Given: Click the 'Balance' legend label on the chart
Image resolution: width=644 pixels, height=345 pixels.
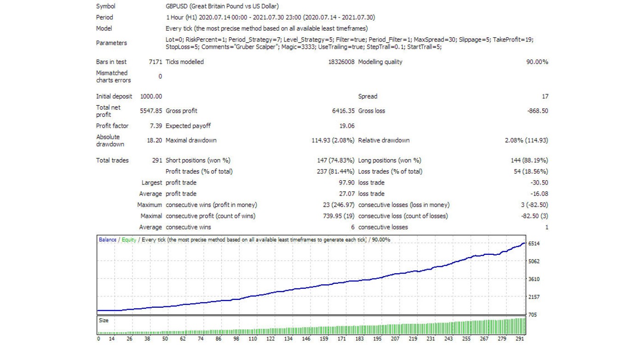Looking at the screenshot, I should [107, 240].
